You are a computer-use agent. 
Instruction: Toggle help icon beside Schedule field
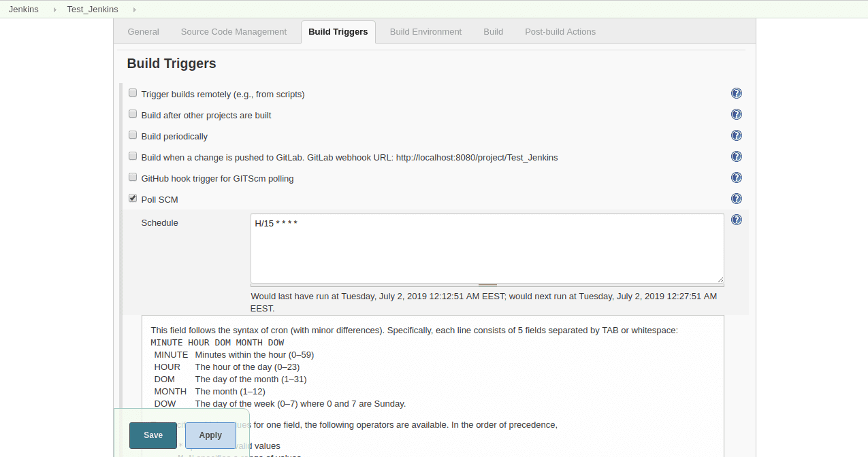coord(736,220)
